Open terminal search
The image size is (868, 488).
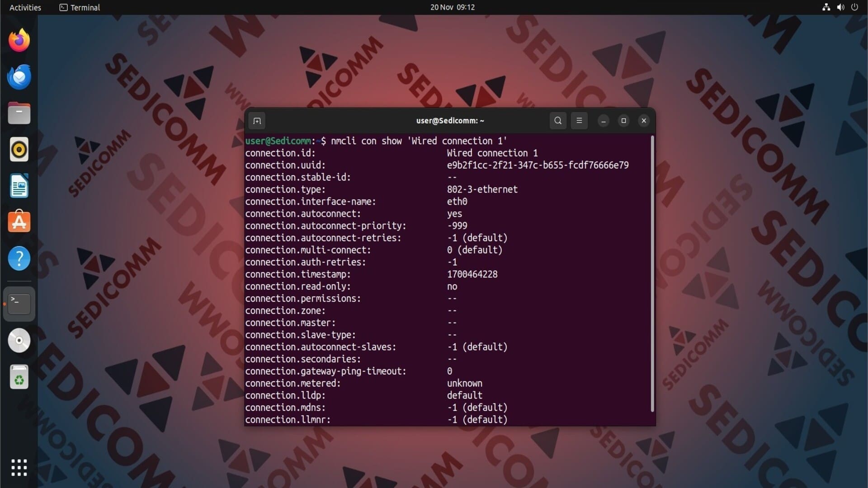(x=558, y=121)
